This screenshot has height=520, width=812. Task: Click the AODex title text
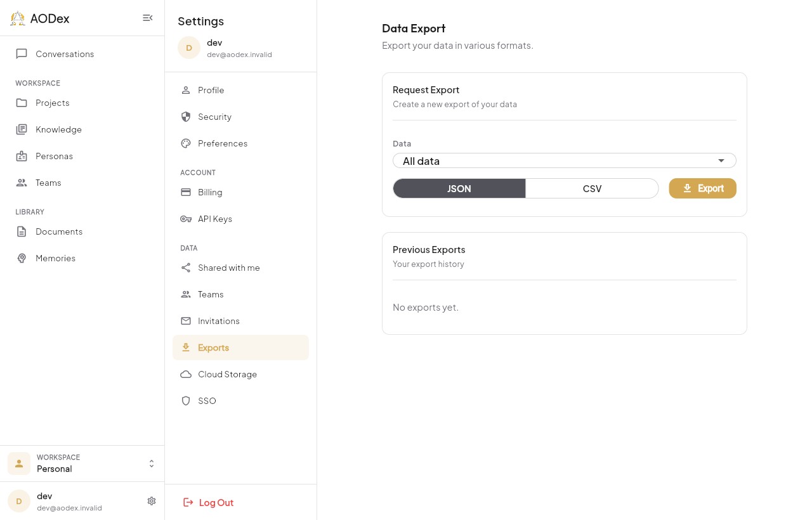pos(49,18)
